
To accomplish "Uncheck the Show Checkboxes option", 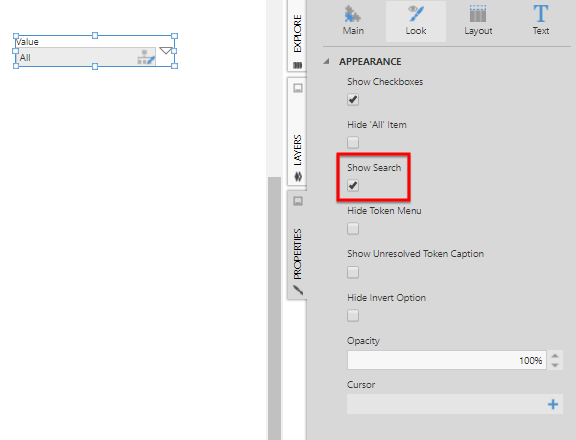I will click(353, 99).
